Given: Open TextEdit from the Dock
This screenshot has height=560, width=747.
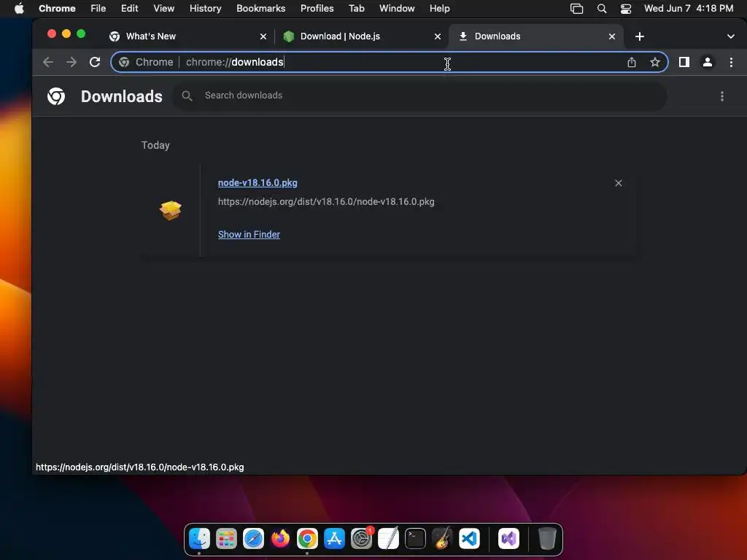Looking at the screenshot, I should point(388,539).
